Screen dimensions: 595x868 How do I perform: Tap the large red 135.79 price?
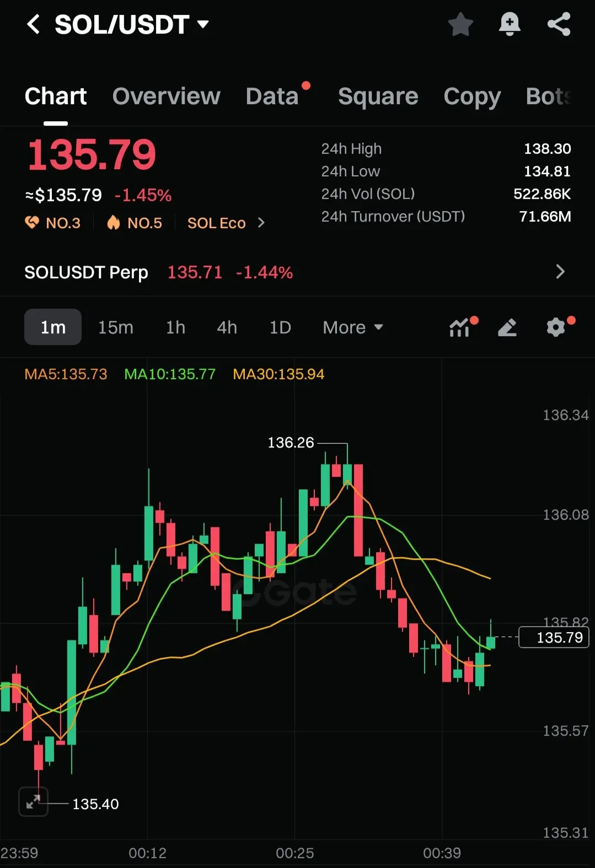pyautogui.click(x=92, y=154)
